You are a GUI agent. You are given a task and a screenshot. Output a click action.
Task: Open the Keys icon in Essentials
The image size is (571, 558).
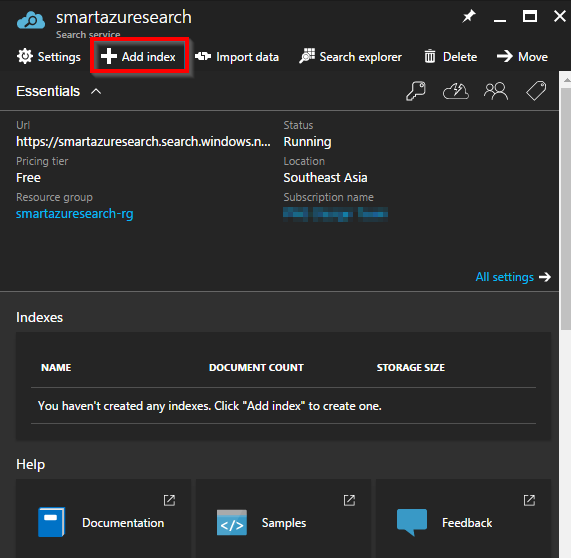(x=416, y=91)
